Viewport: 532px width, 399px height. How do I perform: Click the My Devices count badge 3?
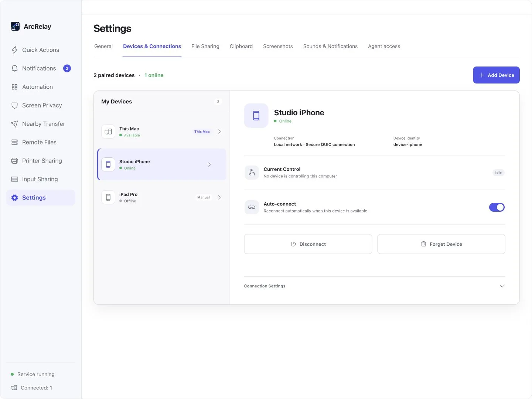[x=218, y=102]
